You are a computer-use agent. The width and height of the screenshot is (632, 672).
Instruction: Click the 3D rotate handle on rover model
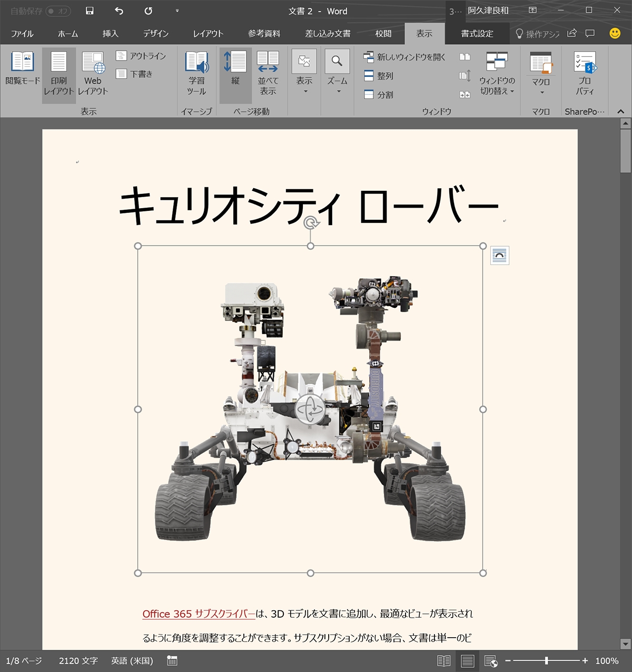pos(310,409)
